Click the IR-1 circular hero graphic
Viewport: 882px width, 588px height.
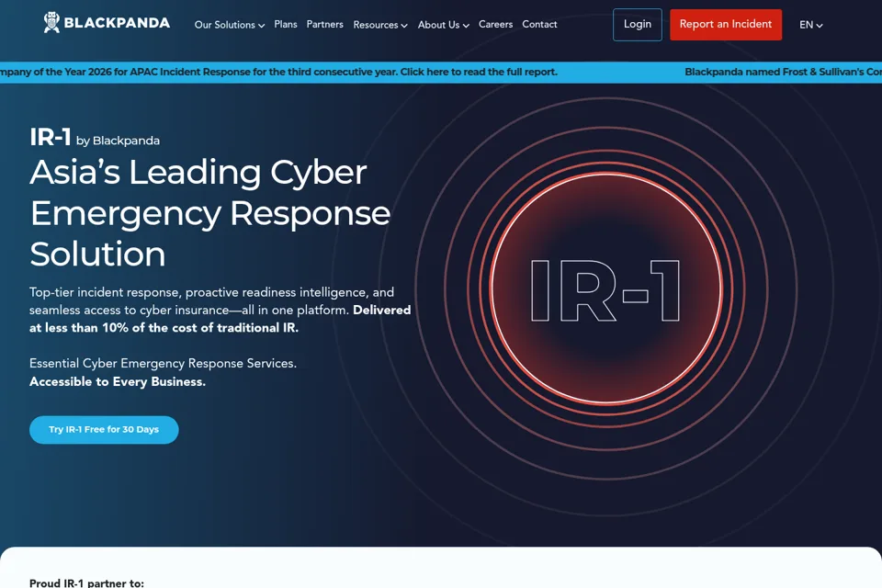(606, 288)
